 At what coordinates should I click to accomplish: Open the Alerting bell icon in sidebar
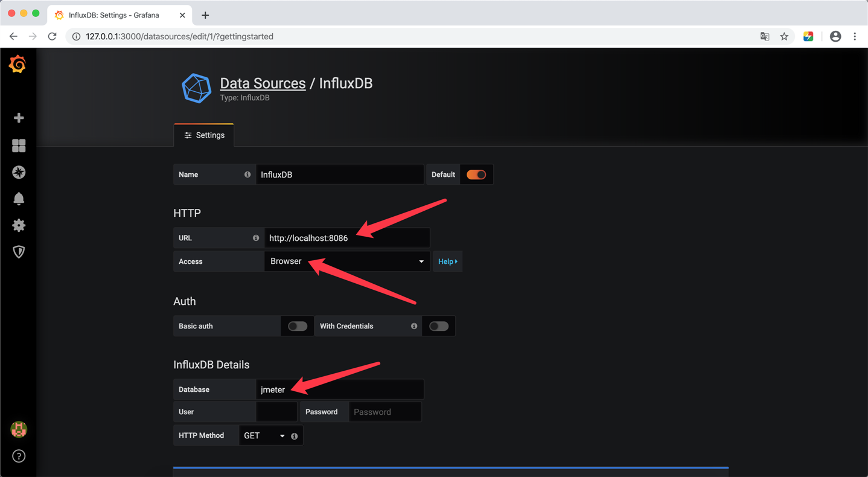pyautogui.click(x=19, y=199)
